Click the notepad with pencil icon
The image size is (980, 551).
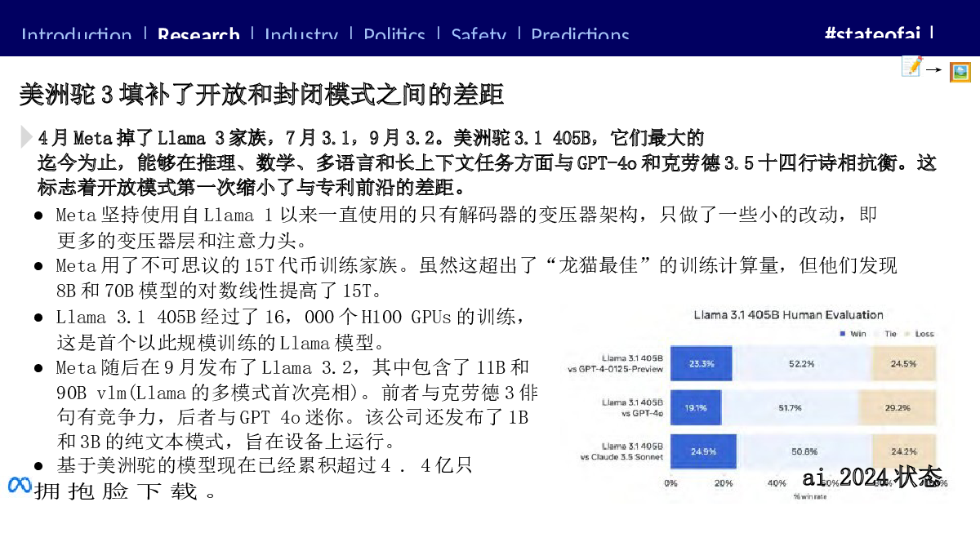click(911, 66)
